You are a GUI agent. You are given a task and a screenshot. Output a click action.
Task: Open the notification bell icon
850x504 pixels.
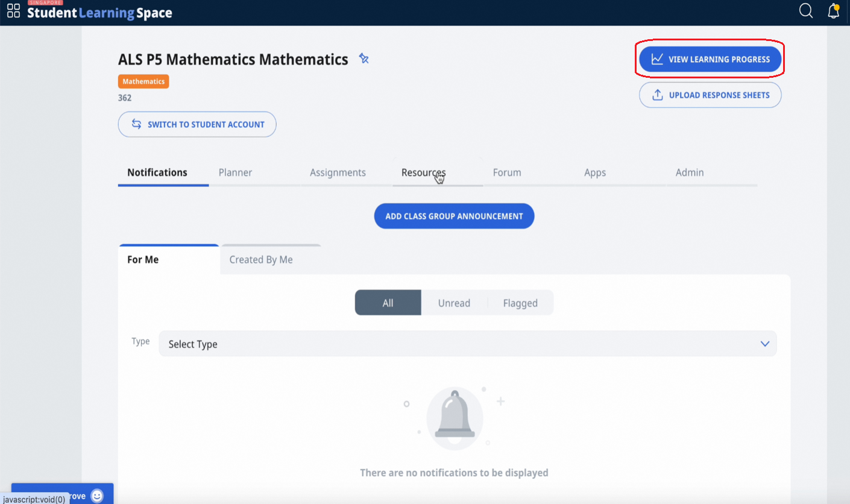click(x=833, y=11)
